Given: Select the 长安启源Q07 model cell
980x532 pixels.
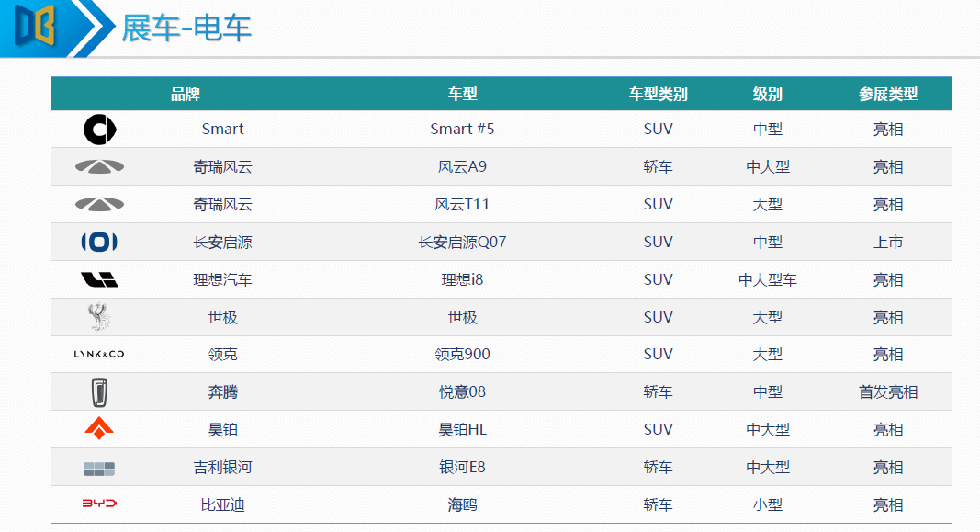Looking at the screenshot, I should (463, 242).
